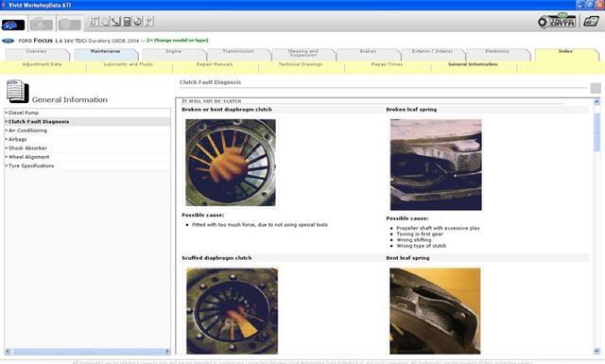Expand arrow beside Airbags
Image resolution: width=605 pixels, height=364 pixels.
pyautogui.click(x=7, y=139)
